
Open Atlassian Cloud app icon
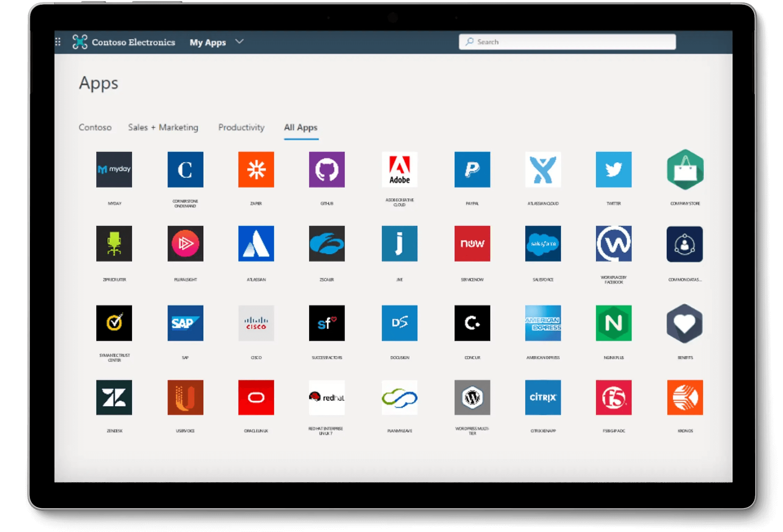[x=543, y=169]
